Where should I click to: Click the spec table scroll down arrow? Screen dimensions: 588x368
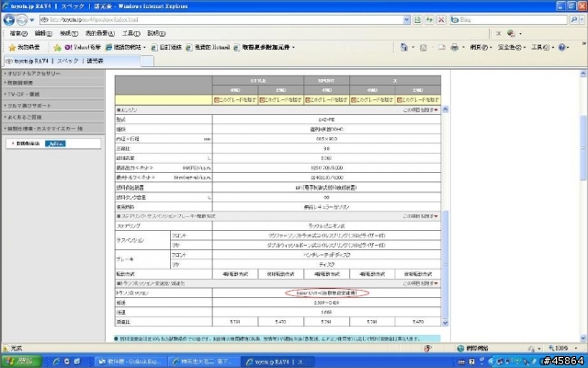445,323
